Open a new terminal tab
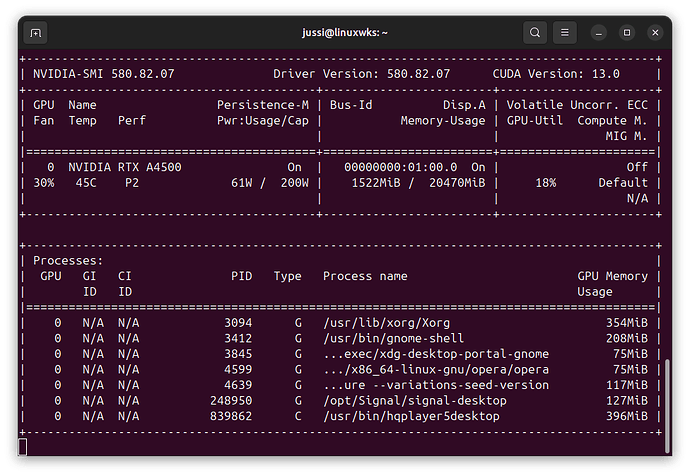690x475 pixels. click(x=36, y=33)
